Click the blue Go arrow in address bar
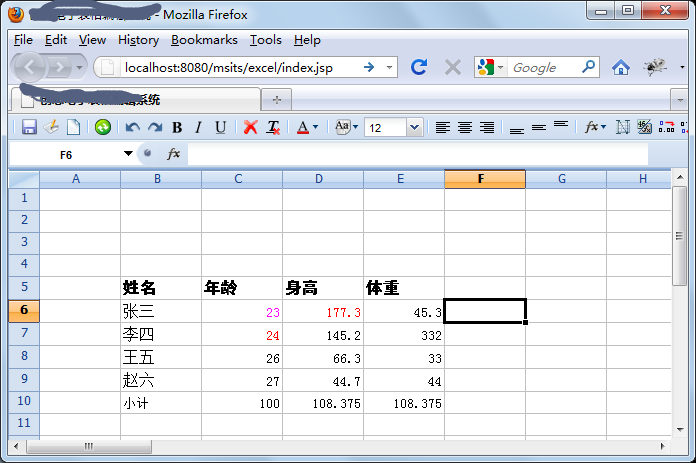The height and width of the screenshot is (463, 696). [x=368, y=67]
